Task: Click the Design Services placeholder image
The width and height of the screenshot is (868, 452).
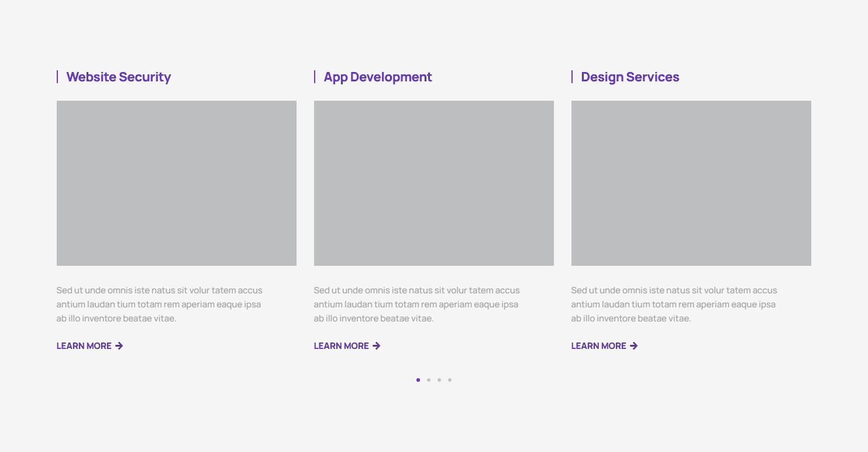Action: click(691, 183)
